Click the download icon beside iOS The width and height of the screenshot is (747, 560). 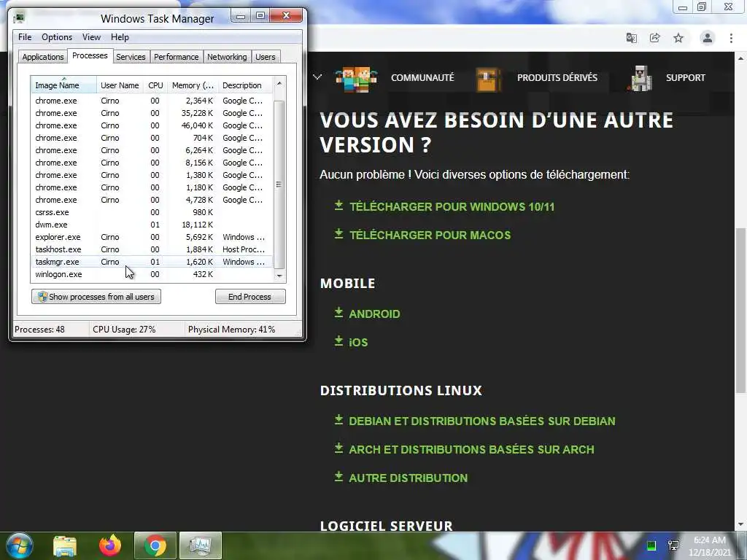(338, 341)
